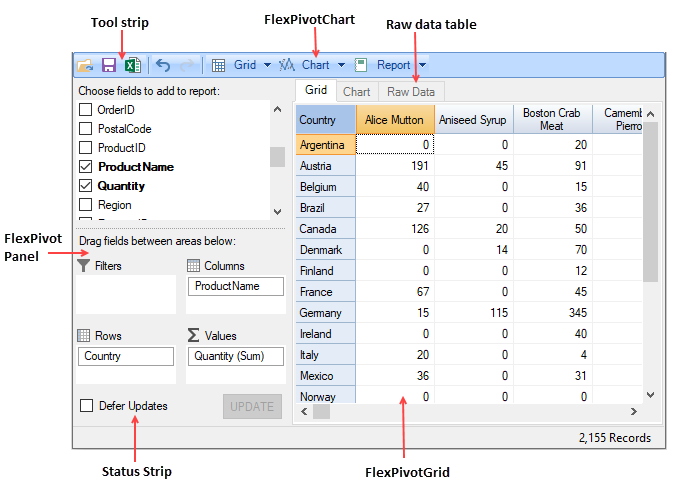Click the Export to Excel icon

tap(131, 65)
